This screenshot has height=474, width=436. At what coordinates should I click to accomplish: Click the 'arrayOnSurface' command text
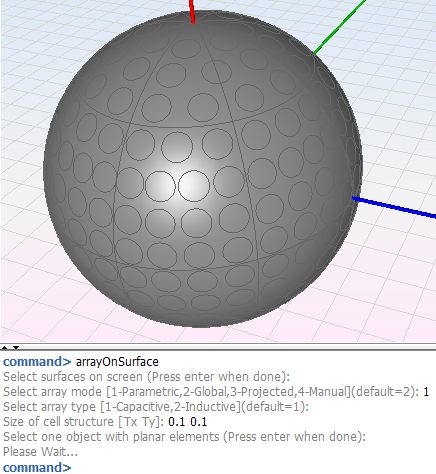coord(117,362)
